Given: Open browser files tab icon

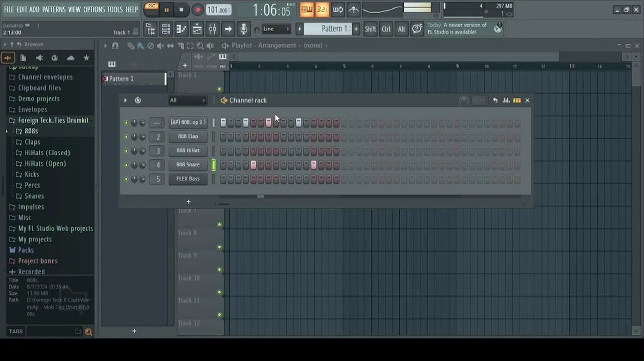Looking at the screenshot, I should coord(23,58).
